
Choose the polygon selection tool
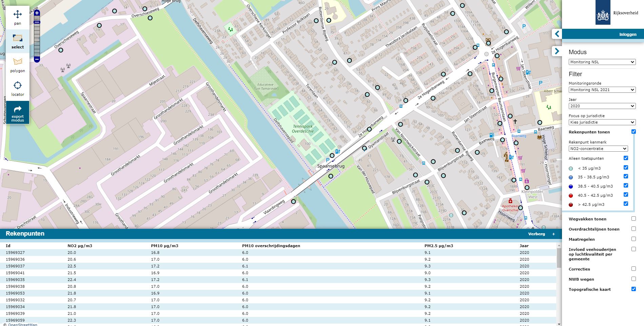tap(18, 65)
